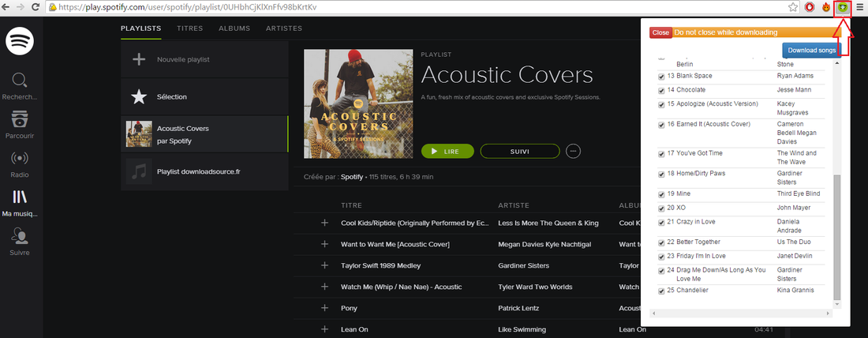Image resolution: width=868 pixels, height=338 pixels.
Task: Click Ryan Adams in the download list
Action: click(x=794, y=76)
